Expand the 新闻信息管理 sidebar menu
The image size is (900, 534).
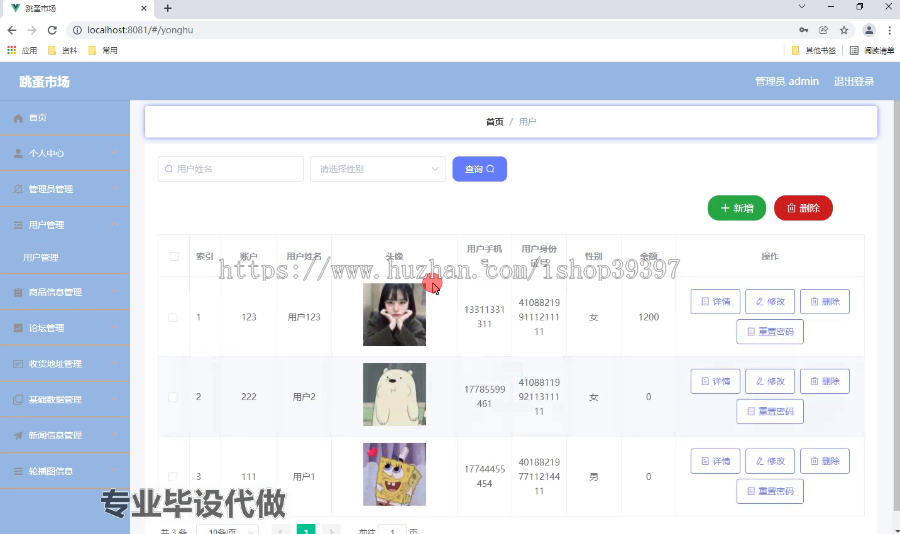point(65,435)
